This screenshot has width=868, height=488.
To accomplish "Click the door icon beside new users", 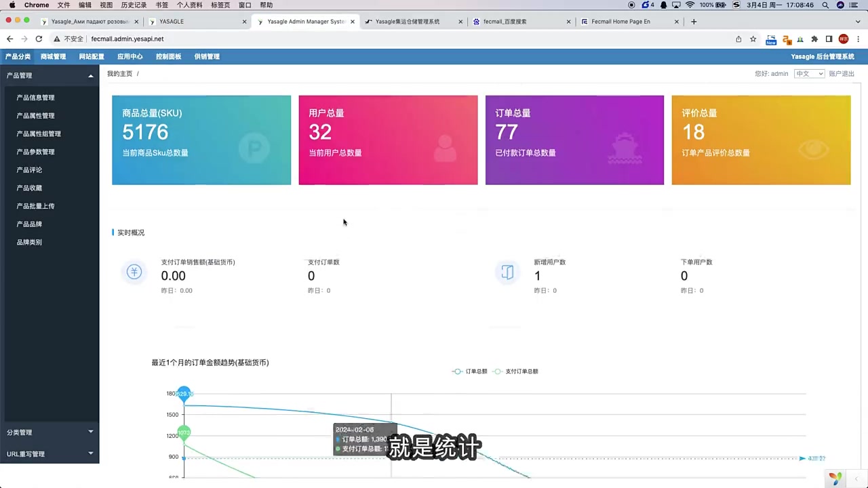I will coord(507,272).
